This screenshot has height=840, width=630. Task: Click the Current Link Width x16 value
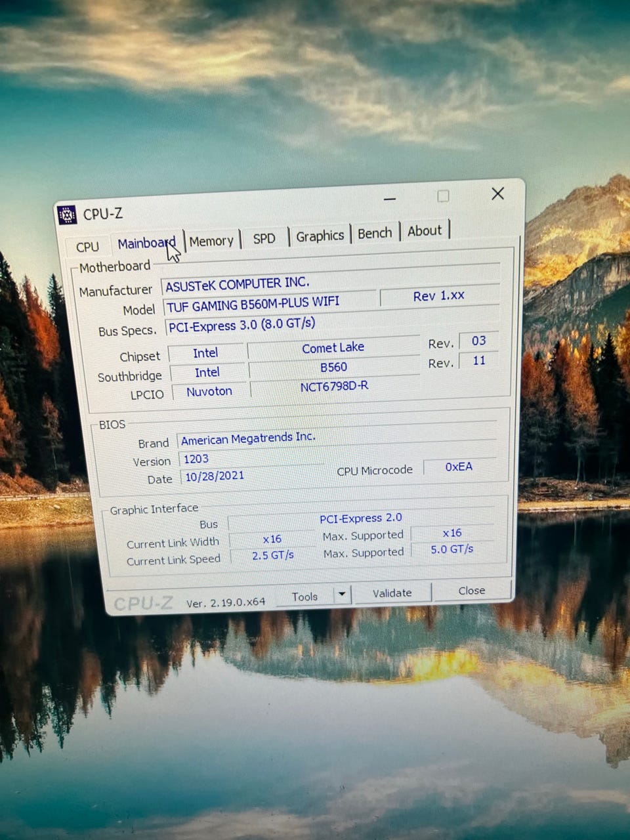pyautogui.click(x=272, y=539)
